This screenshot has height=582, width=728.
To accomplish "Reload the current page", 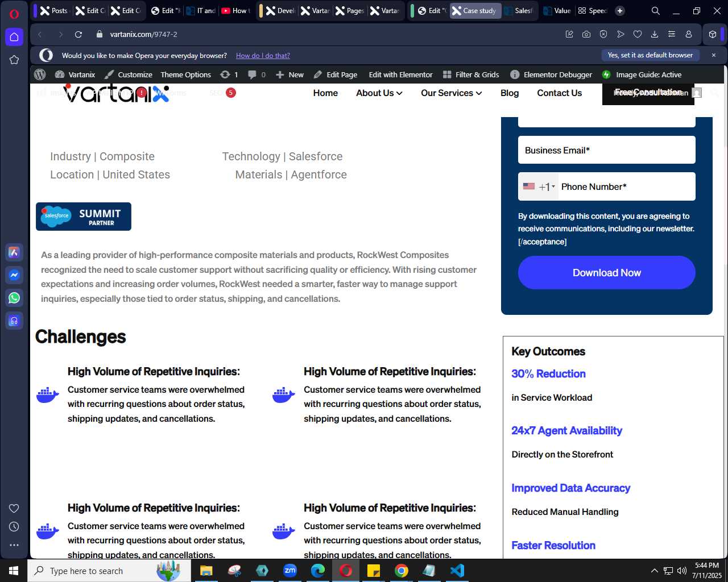I will click(x=78, y=34).
